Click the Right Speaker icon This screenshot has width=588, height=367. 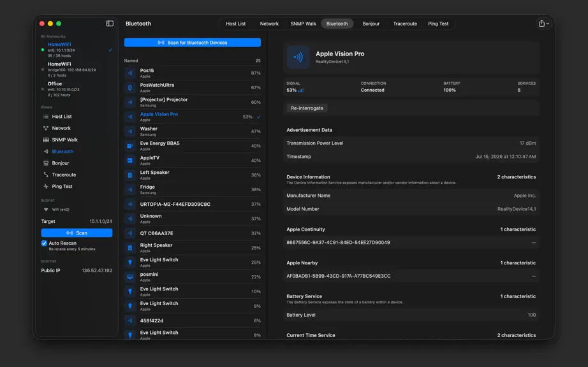130,248
